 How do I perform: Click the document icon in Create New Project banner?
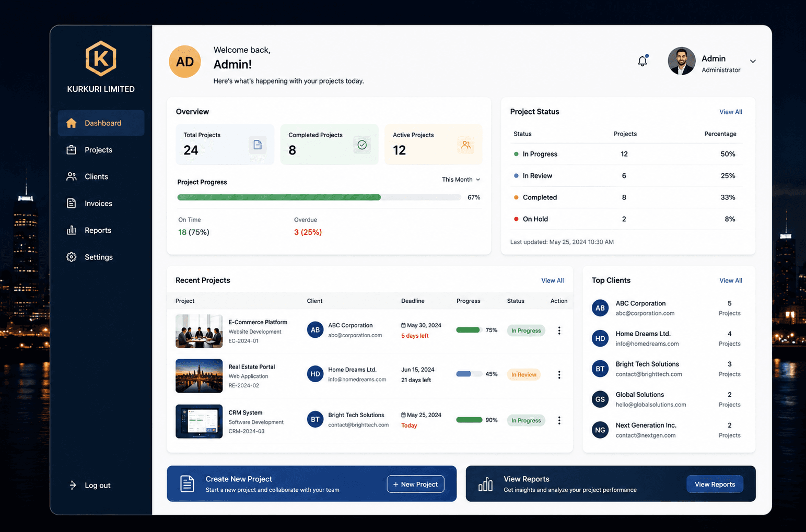pyautogui.click(x=187, y=483)
